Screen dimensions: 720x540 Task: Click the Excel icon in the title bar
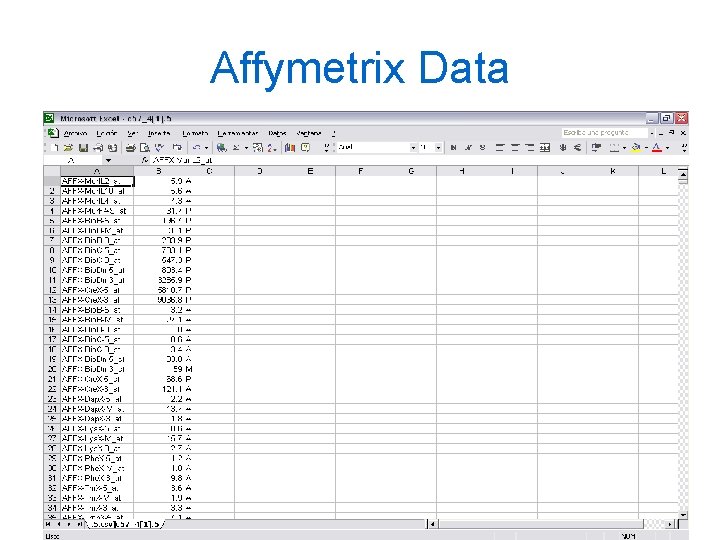tap(49, 118)
